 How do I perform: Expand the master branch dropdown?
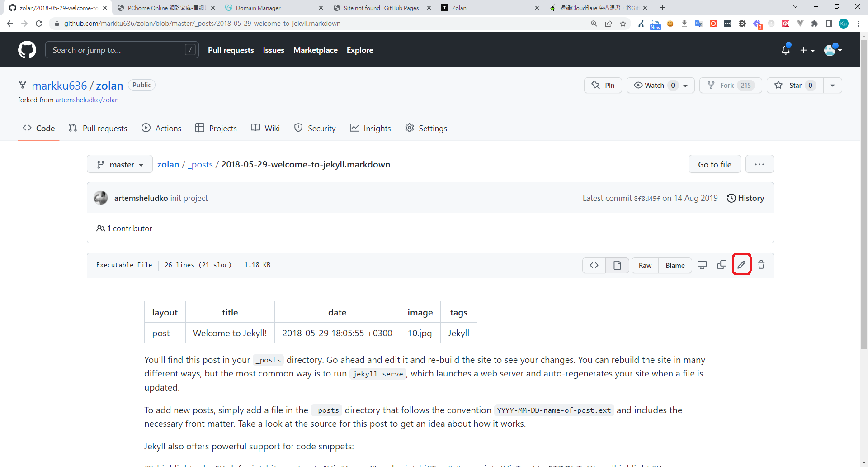[x=120, y=165]
